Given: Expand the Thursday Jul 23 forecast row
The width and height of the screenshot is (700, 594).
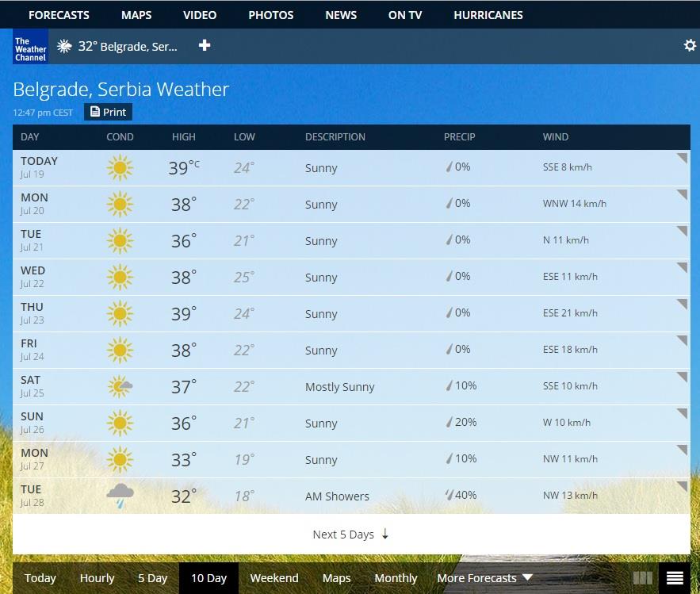Looking at the screenshot, I should [681, 305].
